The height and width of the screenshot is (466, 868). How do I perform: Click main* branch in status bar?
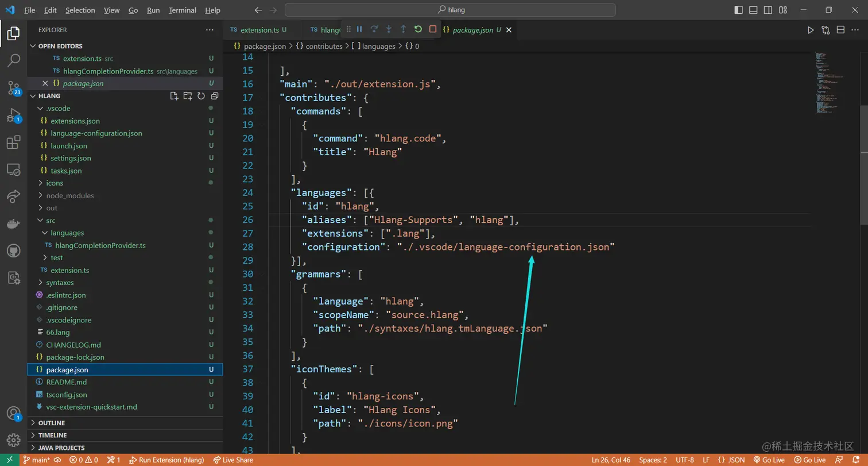click(36, 460)
